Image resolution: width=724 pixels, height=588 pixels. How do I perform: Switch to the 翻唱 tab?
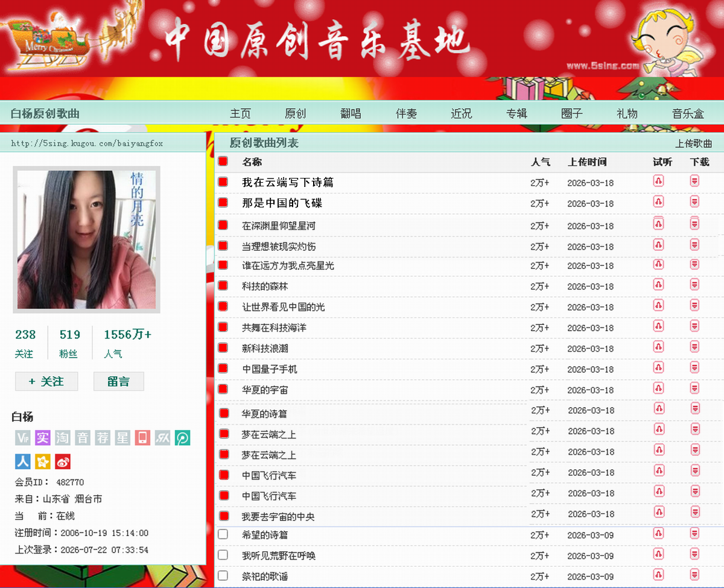(351, 113)
